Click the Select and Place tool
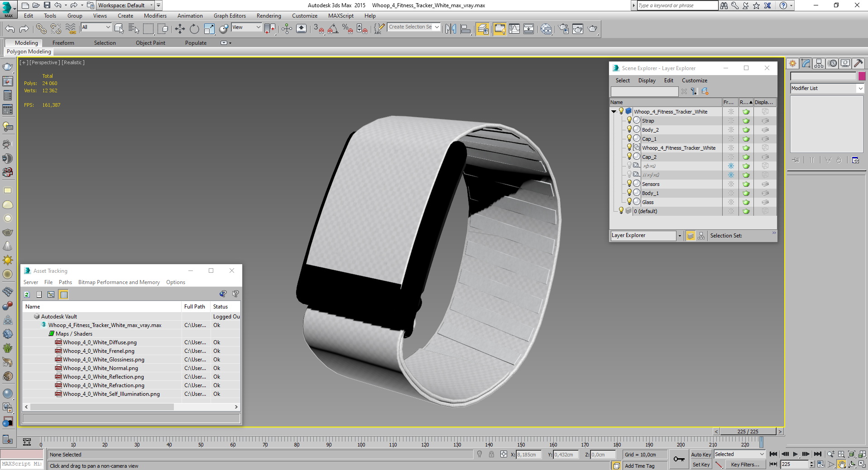Image resolution: width=868 pixels, height=470 pixels. pos(224,29)
